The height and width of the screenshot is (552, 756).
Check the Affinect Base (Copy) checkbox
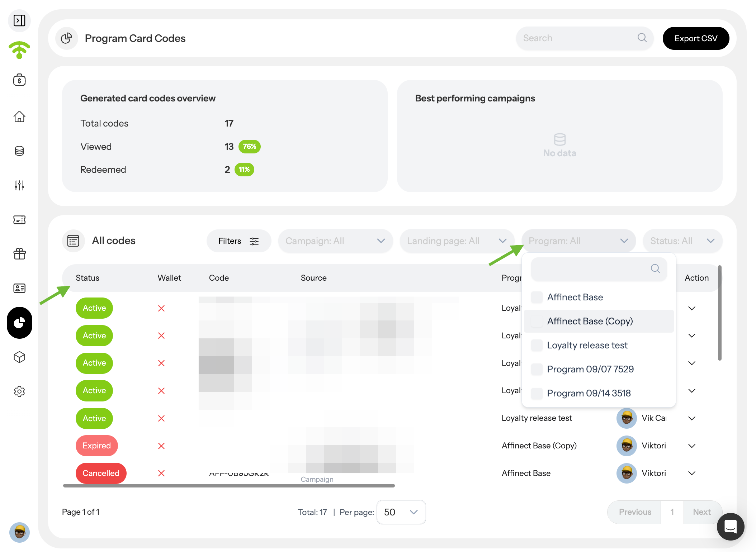pyautogui.click(x=537, y=321)
